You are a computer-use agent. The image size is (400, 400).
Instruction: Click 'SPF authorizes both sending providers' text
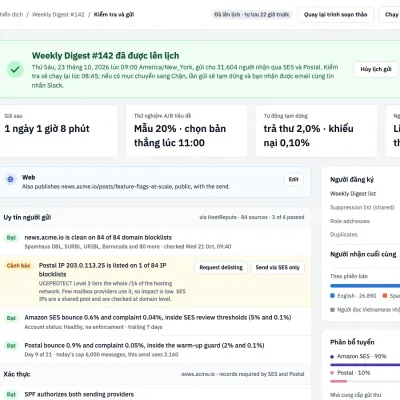(x=79, y=394)
